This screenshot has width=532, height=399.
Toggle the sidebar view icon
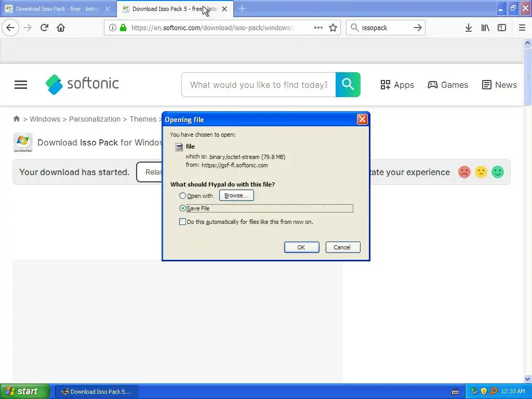pos(502,28)
